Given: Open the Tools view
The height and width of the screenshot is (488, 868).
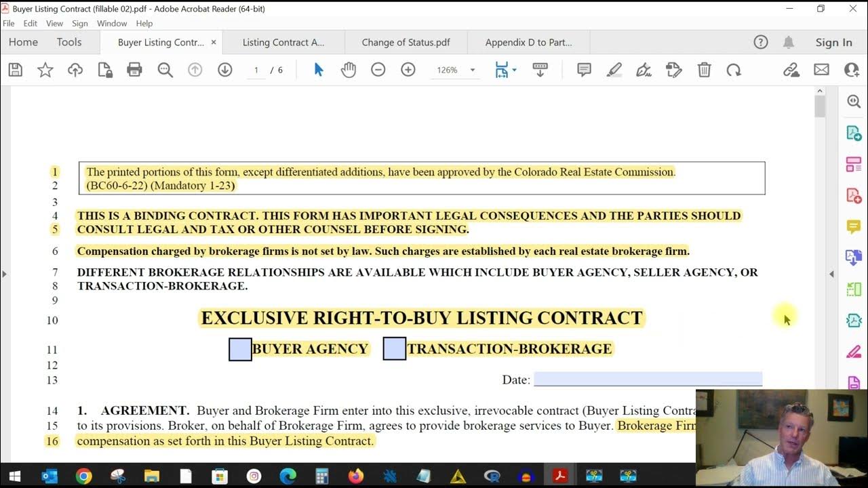Looking at the screenshot, I should pos(69,42).
